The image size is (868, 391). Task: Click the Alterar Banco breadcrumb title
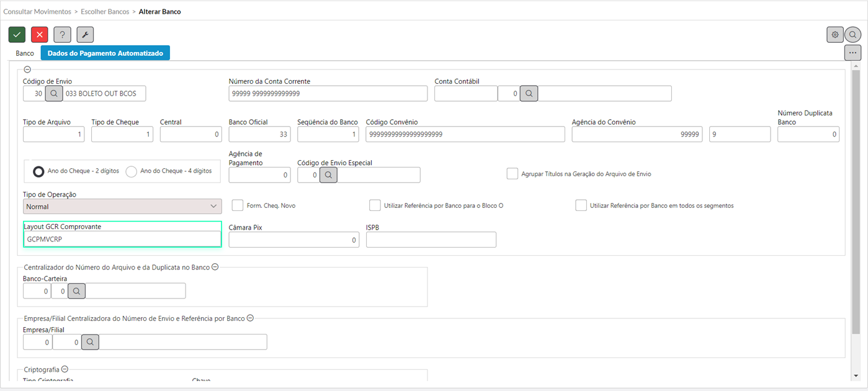160,12
